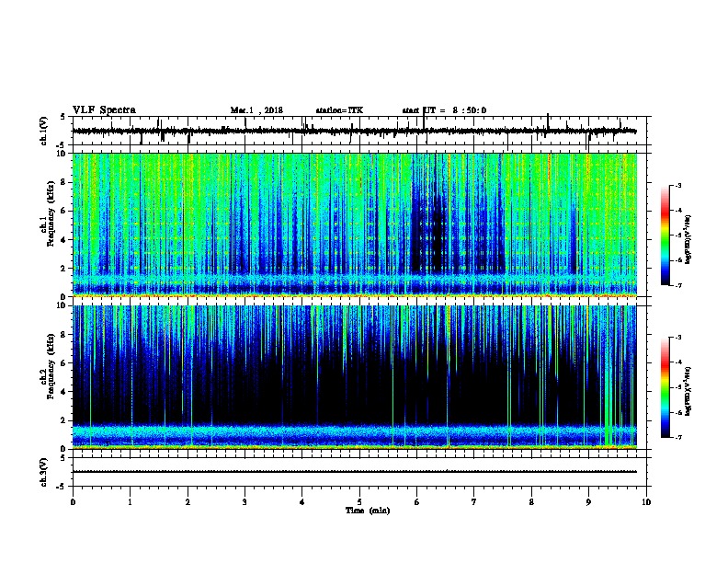Select the date text "Mar.1 , 2018"
This screenshot has height=563, width=728.
point(256,110)
